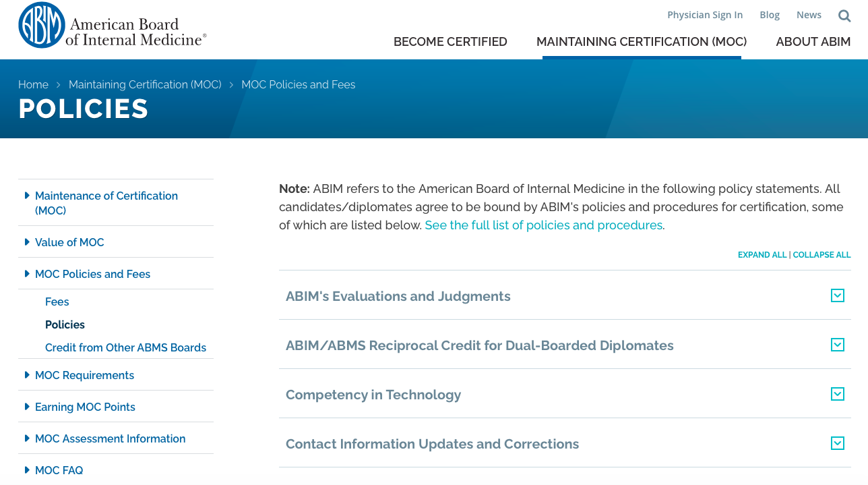Open Maintenance of Certification (MOC) sidebar link
The image size is (868, 485).
[x=106, y=203]
